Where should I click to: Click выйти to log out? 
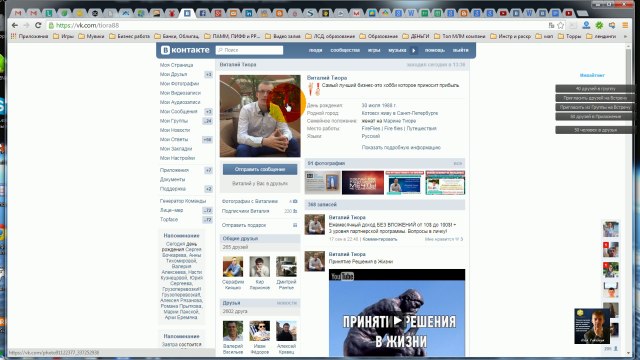coord(460,50)
